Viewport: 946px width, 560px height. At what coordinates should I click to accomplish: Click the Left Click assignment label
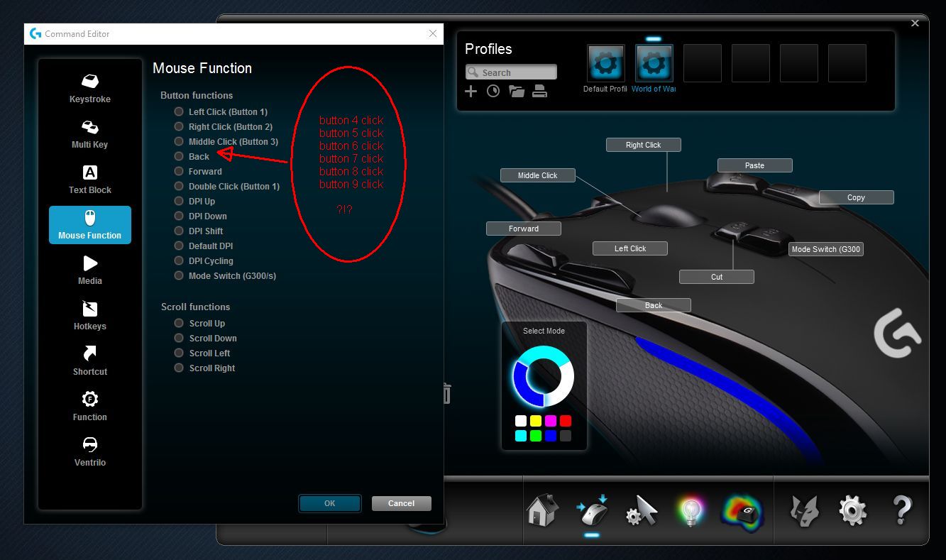click(x=630, y=248)
